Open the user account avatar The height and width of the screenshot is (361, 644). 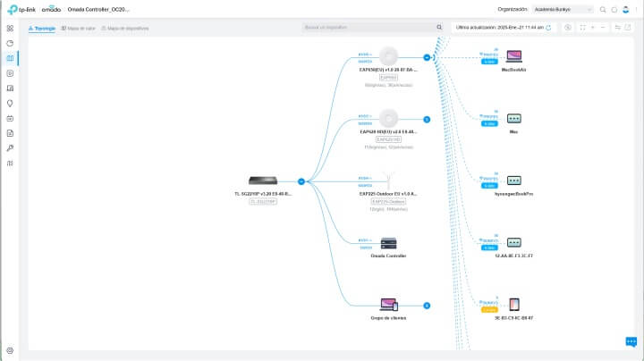625,10
